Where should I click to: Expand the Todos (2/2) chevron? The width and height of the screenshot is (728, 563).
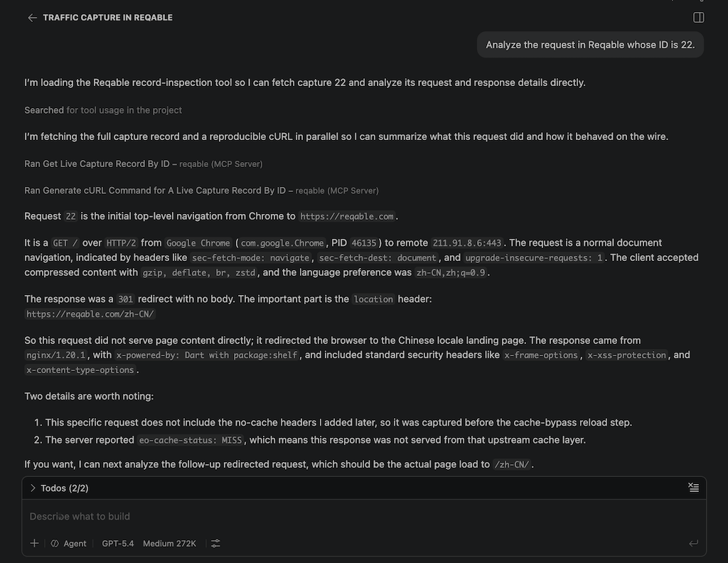coord(33,488)
